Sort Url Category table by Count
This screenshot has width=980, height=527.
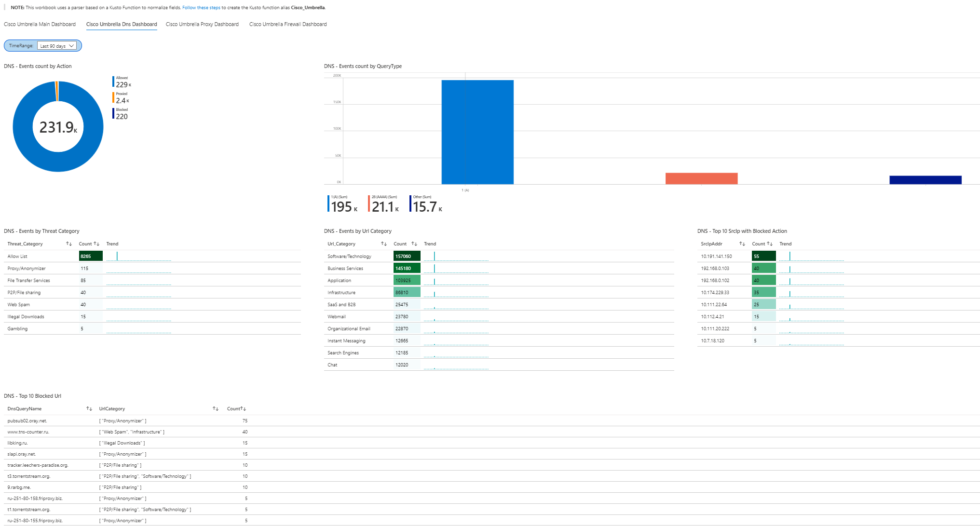coord(414,244)
